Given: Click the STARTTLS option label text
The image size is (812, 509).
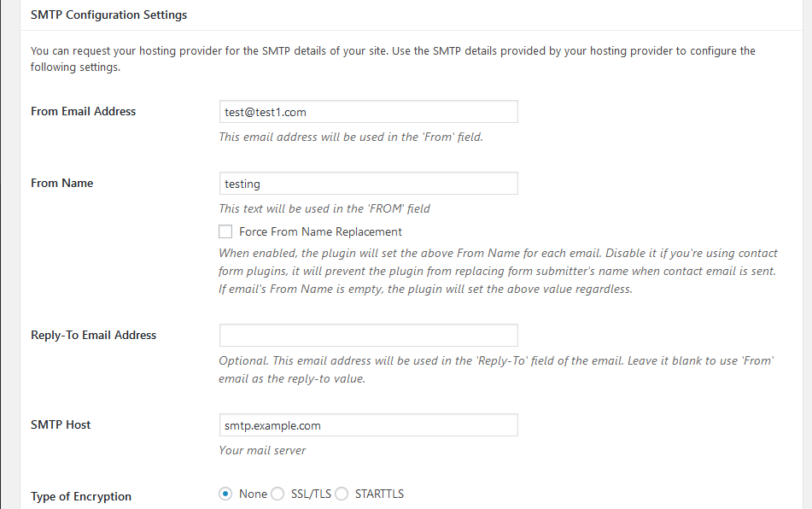Looking at the screenshot, I should coord(379,494).
